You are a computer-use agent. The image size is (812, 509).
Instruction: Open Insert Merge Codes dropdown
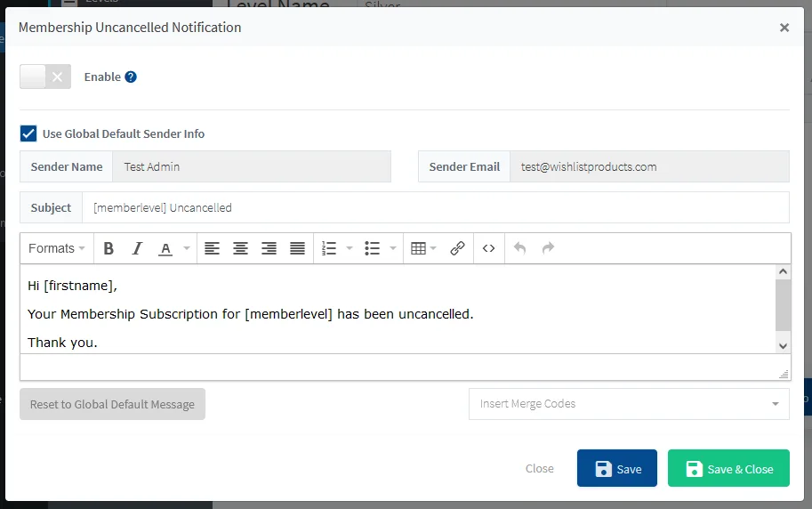point(629,404)
